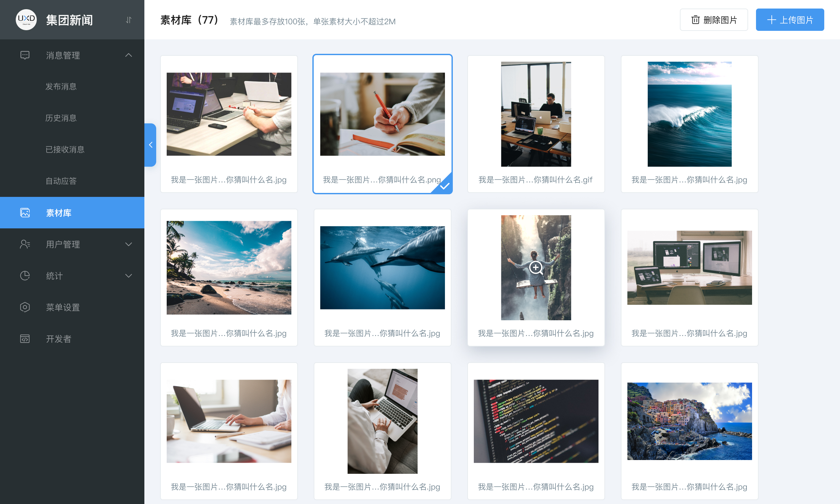Click the 统计 pie chart icon

(x=25, y=275)
